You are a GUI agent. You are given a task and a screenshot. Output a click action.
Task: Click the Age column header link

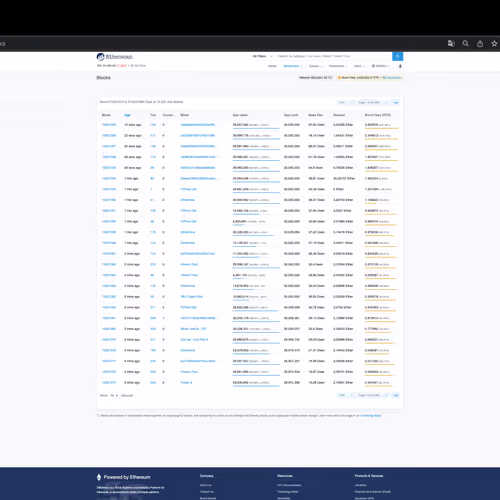coord(127,115)
